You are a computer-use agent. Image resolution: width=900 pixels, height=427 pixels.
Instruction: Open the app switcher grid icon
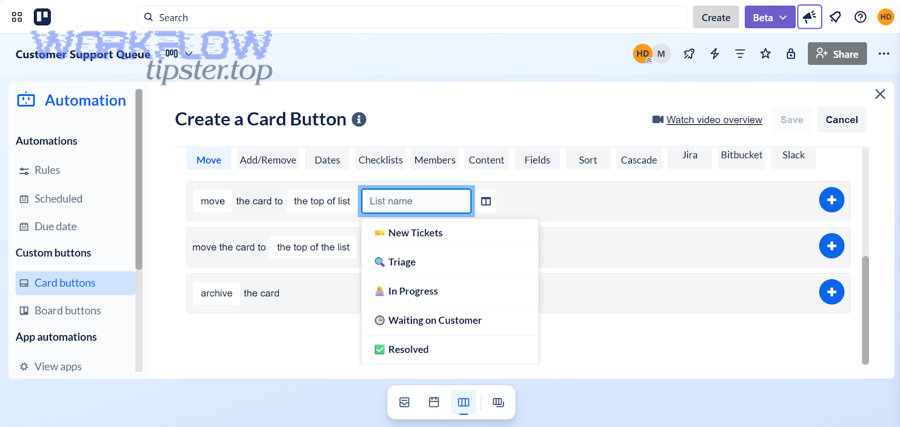17,17
